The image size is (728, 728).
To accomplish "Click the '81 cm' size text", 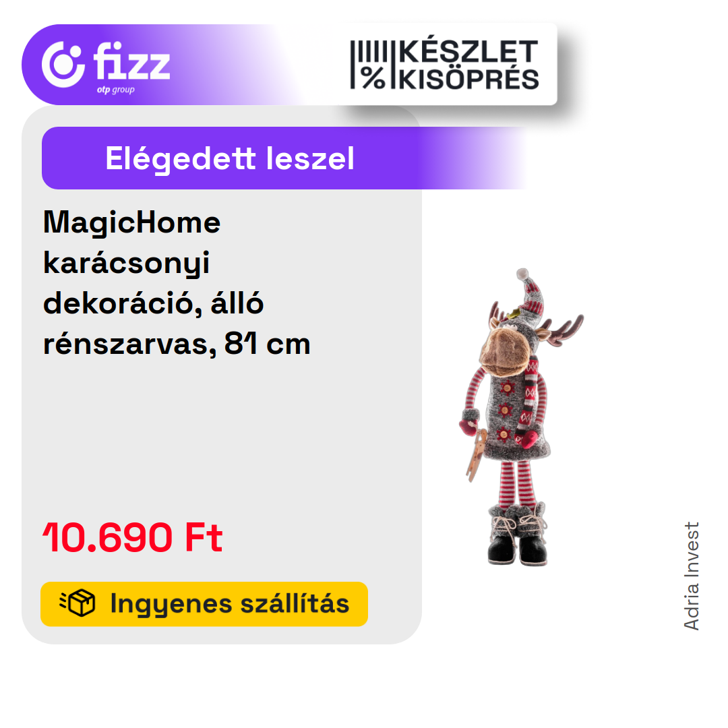I will [268, 344].
